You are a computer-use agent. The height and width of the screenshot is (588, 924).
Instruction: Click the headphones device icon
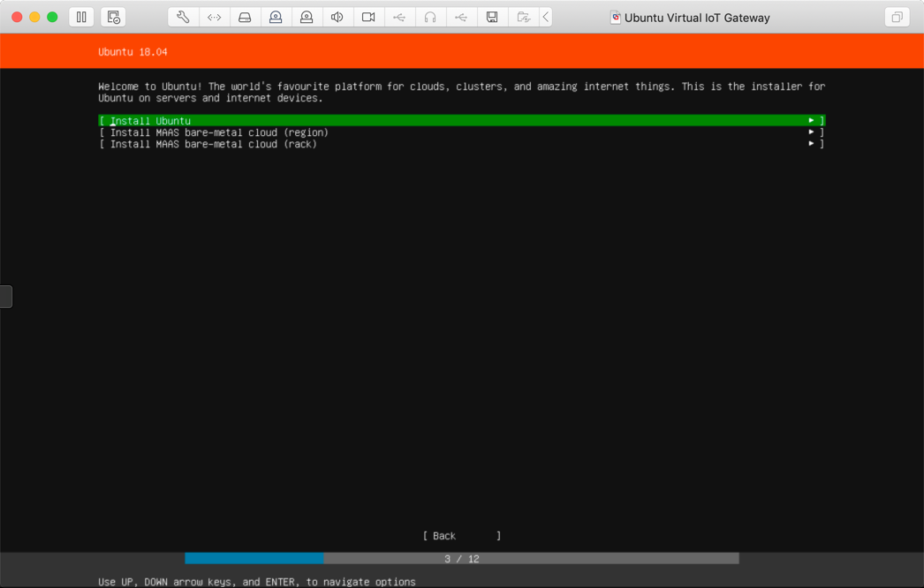[x=430, y=17]
